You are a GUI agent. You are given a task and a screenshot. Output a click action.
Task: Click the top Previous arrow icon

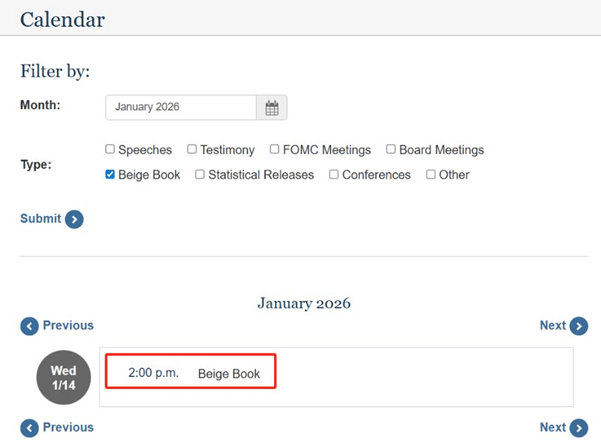click(x=30, y=326)
